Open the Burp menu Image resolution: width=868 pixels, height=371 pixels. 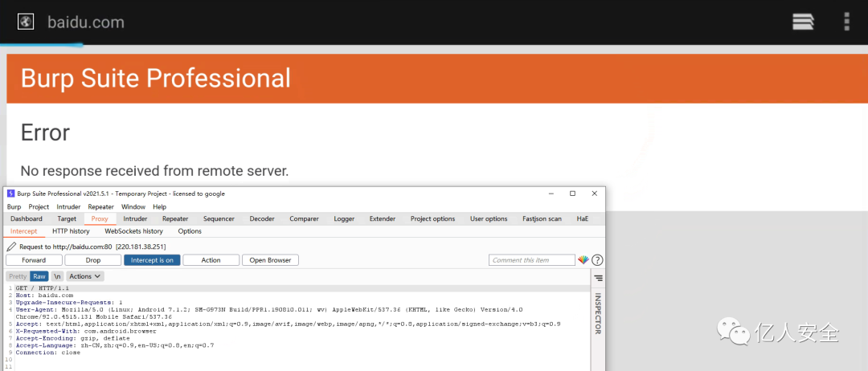[x=14, y=207]
